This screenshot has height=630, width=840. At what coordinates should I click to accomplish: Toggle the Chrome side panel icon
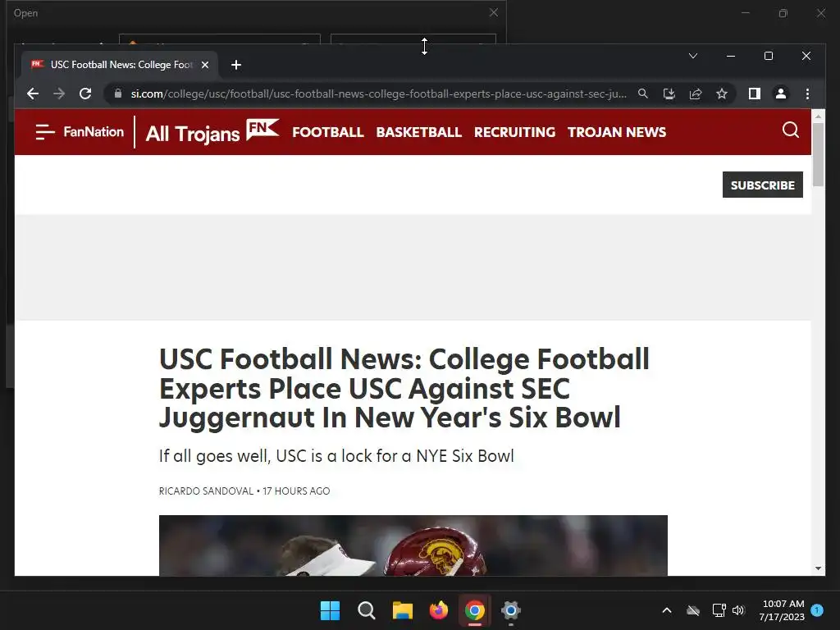[755, 94]
